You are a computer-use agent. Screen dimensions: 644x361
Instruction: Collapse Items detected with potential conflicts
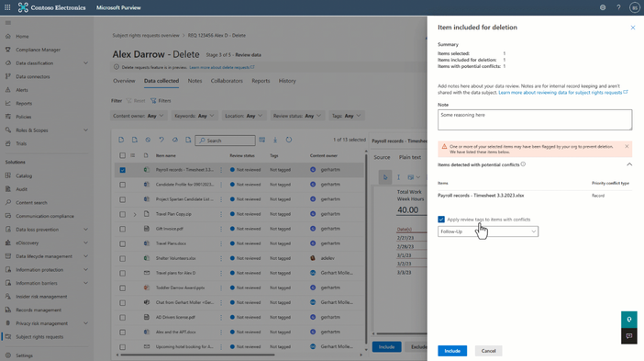coord(629,164)
